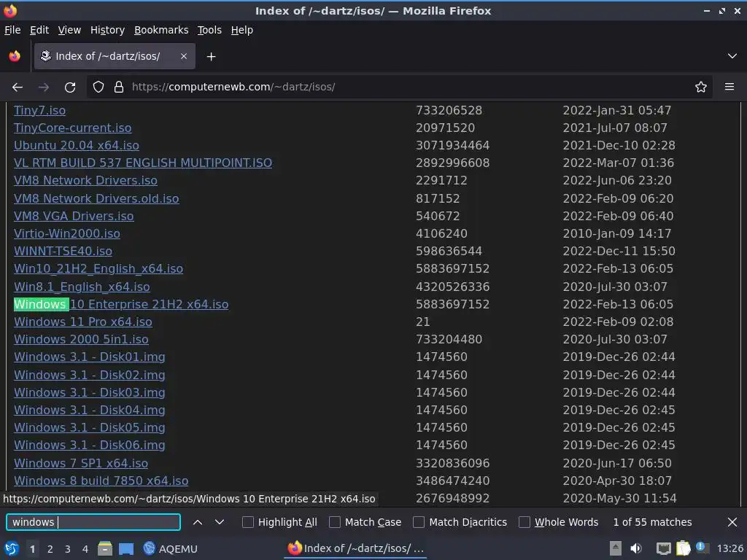
Task: Open Windows 7 SP1 x64.iso link
Action: point(81,463)
